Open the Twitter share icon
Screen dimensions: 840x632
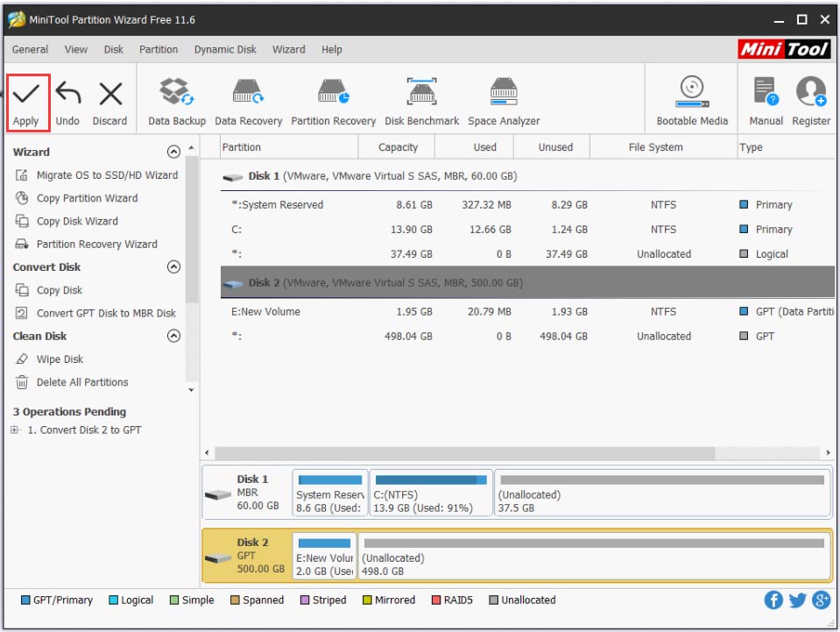pyautogui.click(x=797, y=600)
